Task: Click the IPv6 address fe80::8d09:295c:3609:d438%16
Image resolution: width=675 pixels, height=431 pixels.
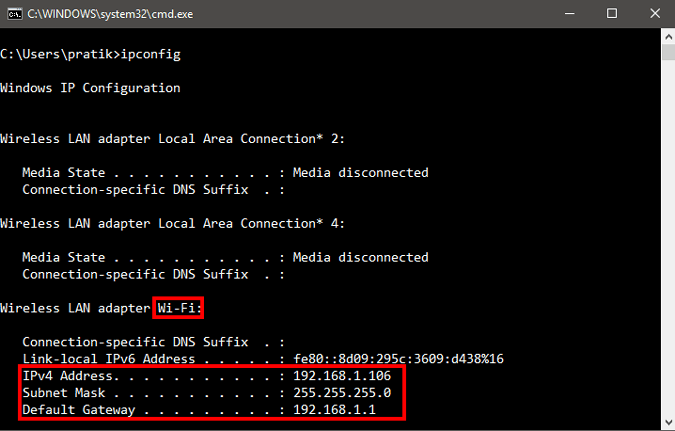Action: pos(399,359)
